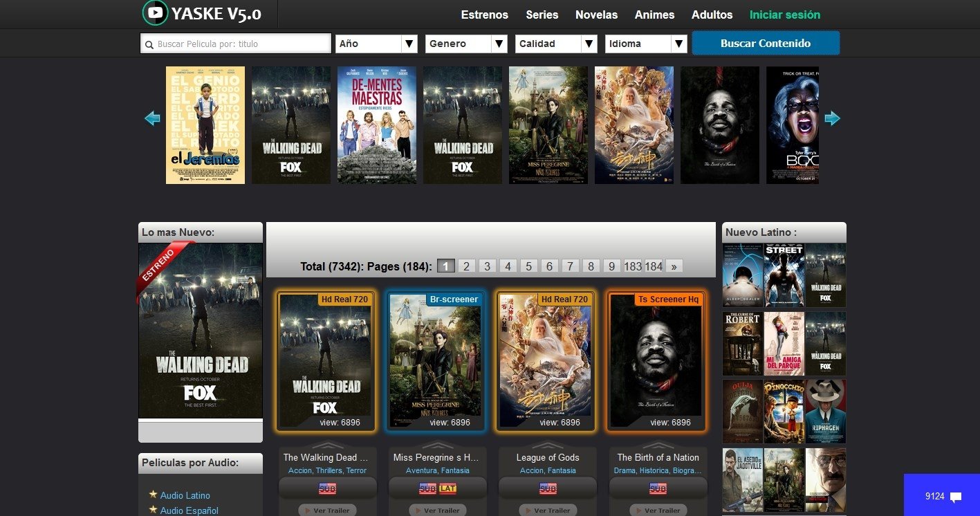Image resolution: width=980 pixels, height=516 pixels.
Task: Open the Estrenos menu
Action: (x=485, y=15)
